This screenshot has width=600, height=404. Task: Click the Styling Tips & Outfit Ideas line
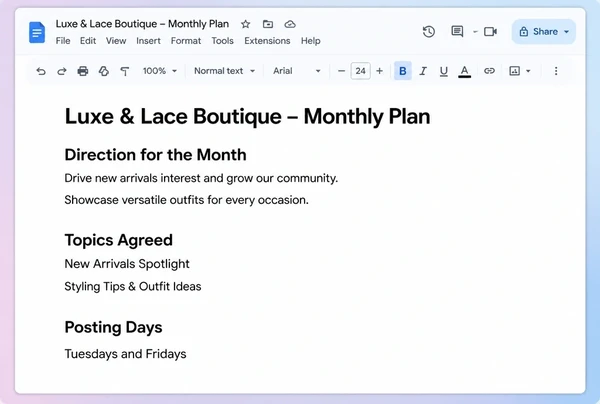click(x=133, y=287)
